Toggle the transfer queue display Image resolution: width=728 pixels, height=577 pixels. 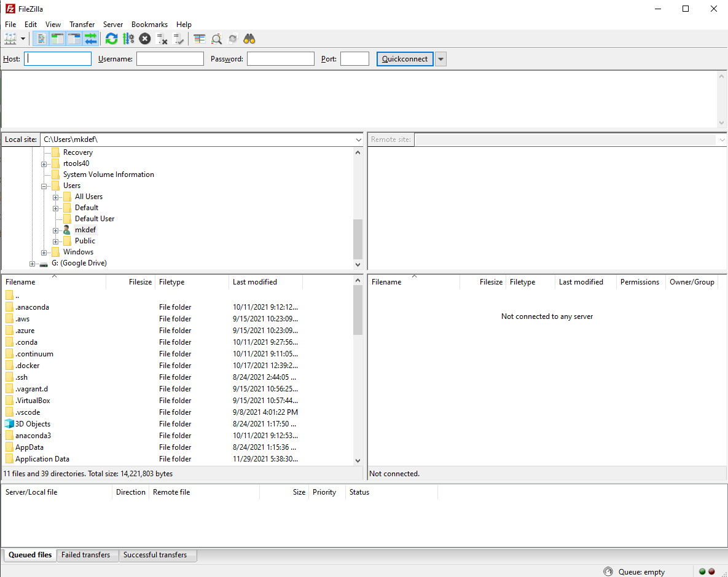[x=91, y=39]
